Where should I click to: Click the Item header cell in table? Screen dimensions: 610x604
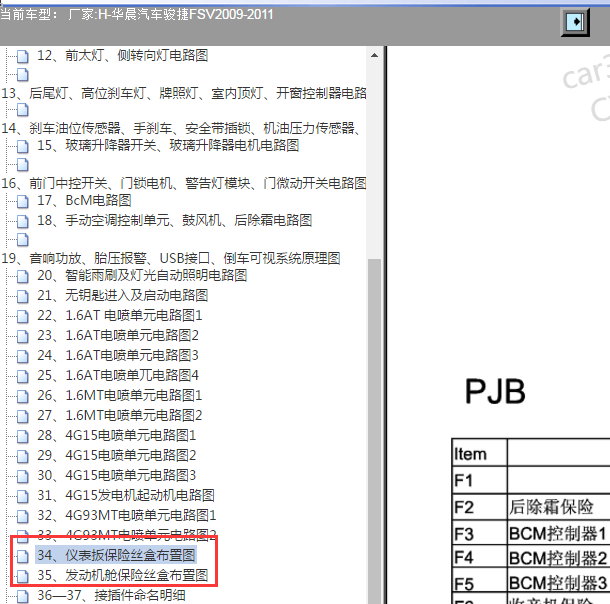pyautogui.click(x=479, y=453)
